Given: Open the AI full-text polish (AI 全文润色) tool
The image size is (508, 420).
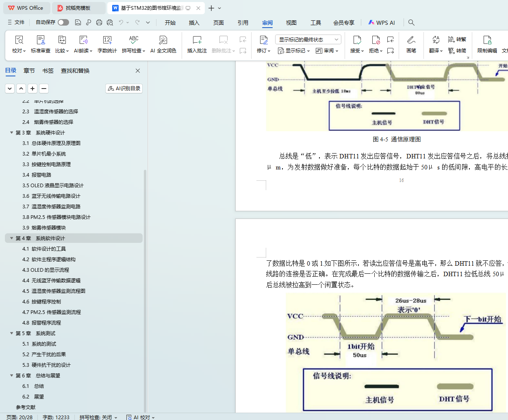Looking at the screenshot, I should click(163, 40).
